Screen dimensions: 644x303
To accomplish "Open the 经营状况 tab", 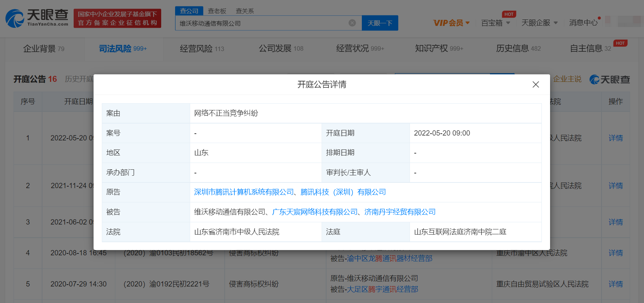I will tap(360, 48).
